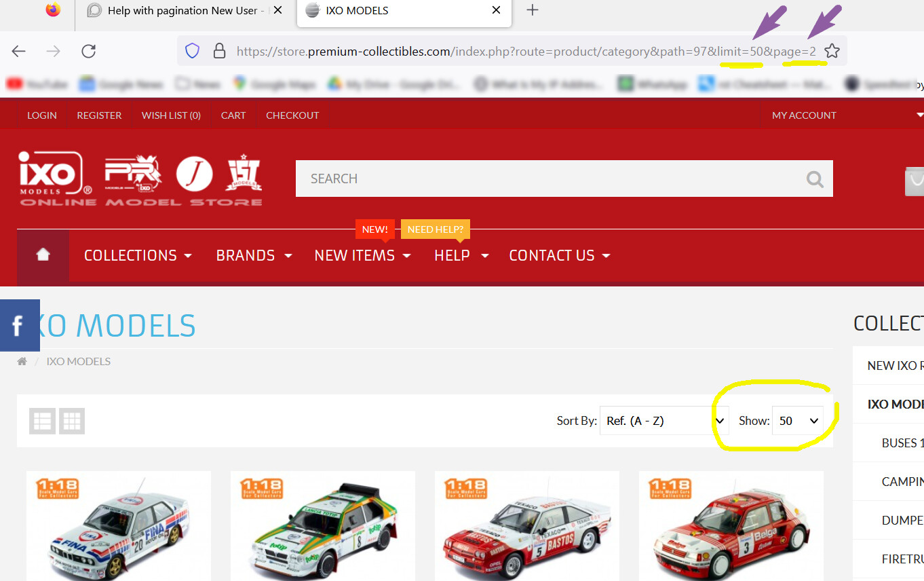Expand the Brands navigation menu
Image resolution: width=924 pixels, height=581 pixels.
254,256
